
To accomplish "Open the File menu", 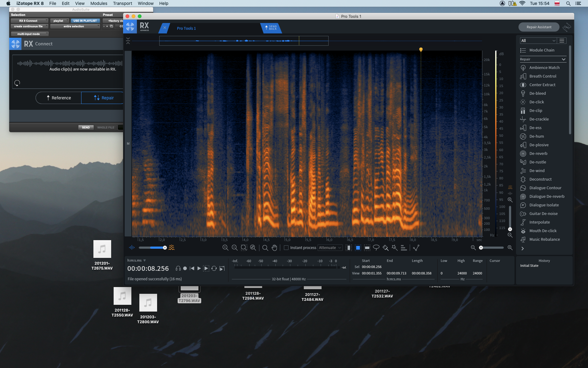I will pos(53,3).
